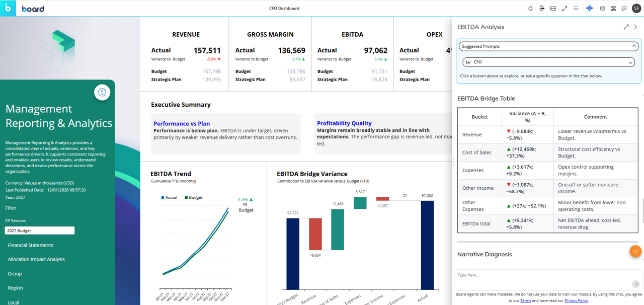
Task: Click the 'Narrative Diagnosis' heading
Action: pos(485,255)
